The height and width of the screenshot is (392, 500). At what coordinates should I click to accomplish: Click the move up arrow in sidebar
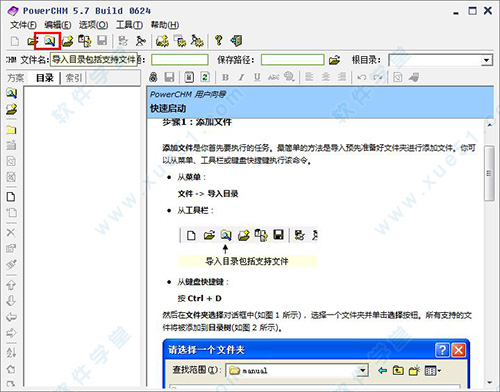[x=11, y=285]
